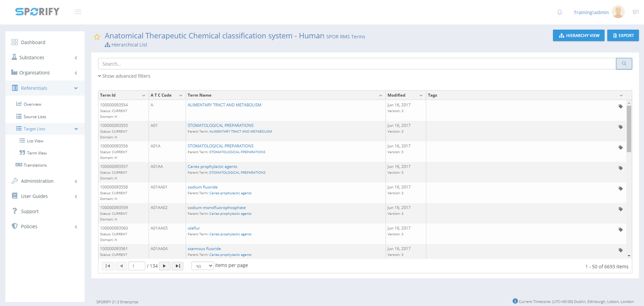Click the notification bell icon
644x306 pixels.
click(559, 12)
